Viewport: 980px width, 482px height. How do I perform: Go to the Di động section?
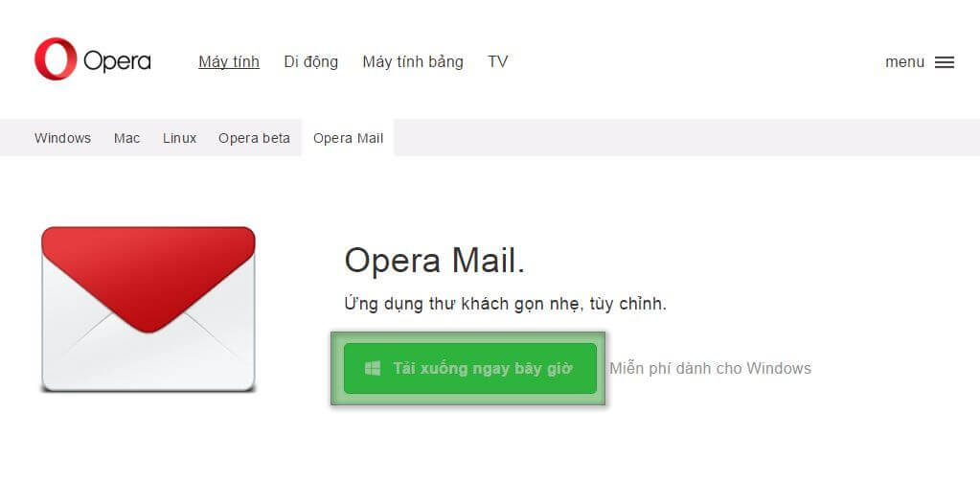point(310,62)
